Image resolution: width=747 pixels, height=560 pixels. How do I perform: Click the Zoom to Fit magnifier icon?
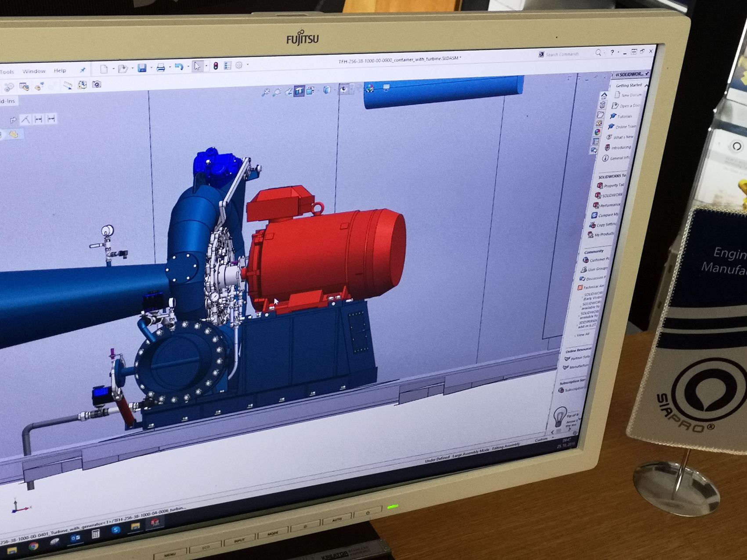(x=265, y=92)
